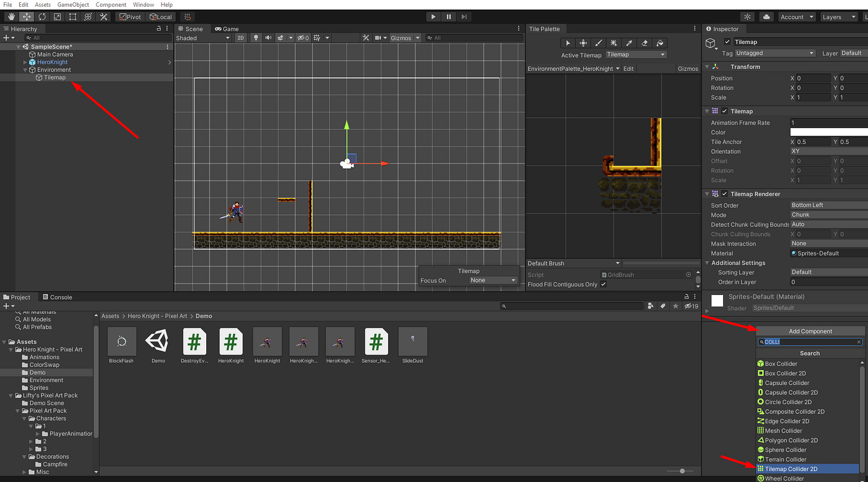Open the custom editor tools button
The height and width of the screenshot is (482, 868).
click(x=104, y=17)
